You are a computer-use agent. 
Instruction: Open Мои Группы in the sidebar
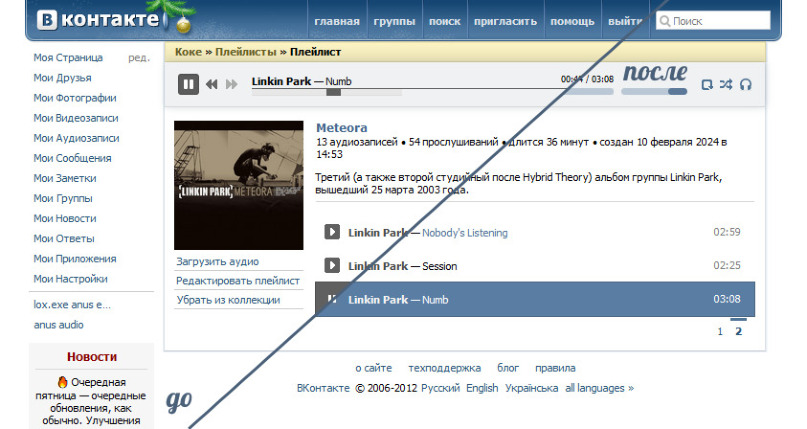[x=63, y=198]
